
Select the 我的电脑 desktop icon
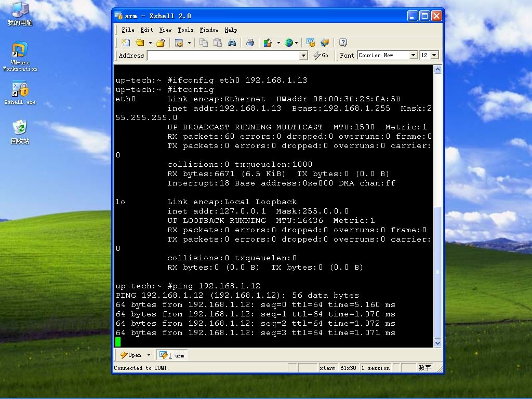pos(20,14)
